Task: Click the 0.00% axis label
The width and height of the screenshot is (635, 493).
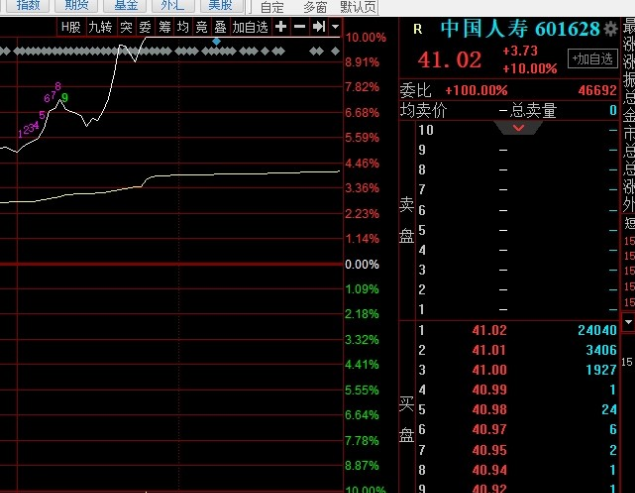Action: (x=362, y=265)
